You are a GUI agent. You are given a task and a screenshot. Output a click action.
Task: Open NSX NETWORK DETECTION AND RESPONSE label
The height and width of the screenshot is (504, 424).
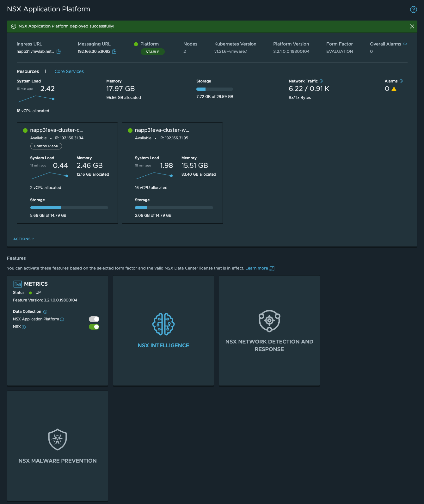[x=269, y=345]
